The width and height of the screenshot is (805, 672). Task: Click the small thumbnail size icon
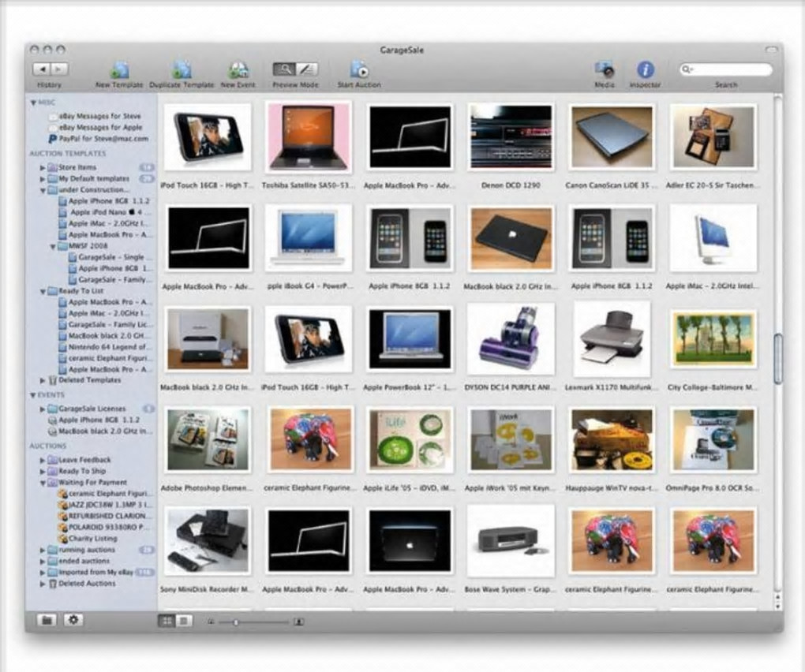(211, 622)
